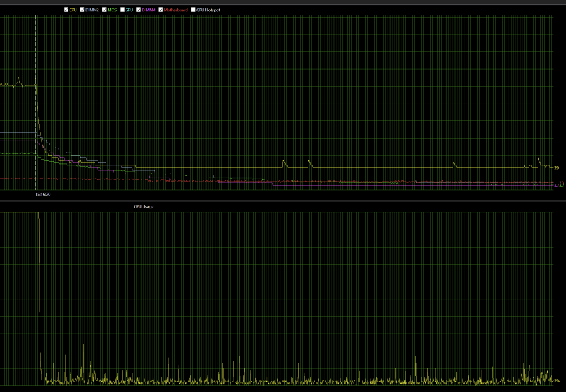Viewport: 566px width, 392px height.
Task: Click the vertical drop line in CPU Usage graph
Action: (40, 283)
